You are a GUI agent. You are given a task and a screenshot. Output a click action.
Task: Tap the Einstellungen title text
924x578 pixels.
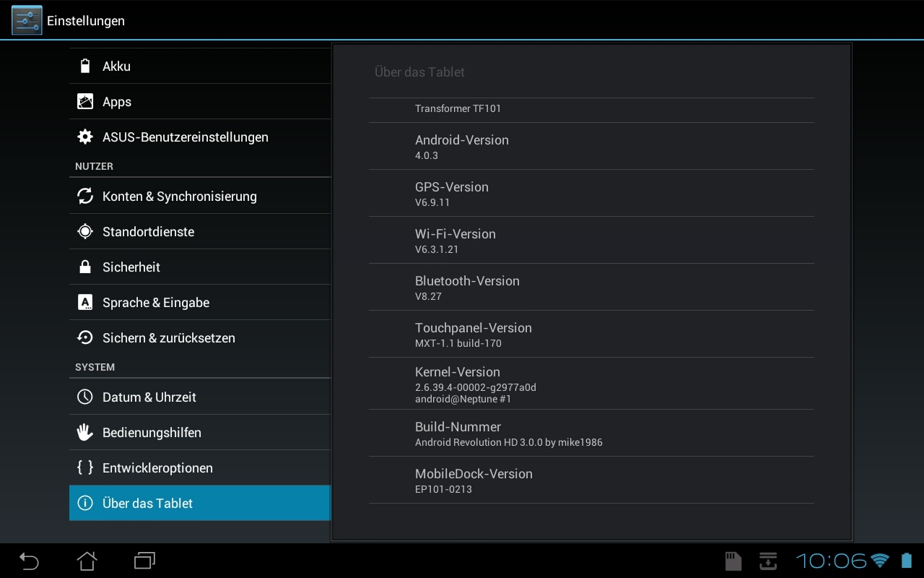86,21
